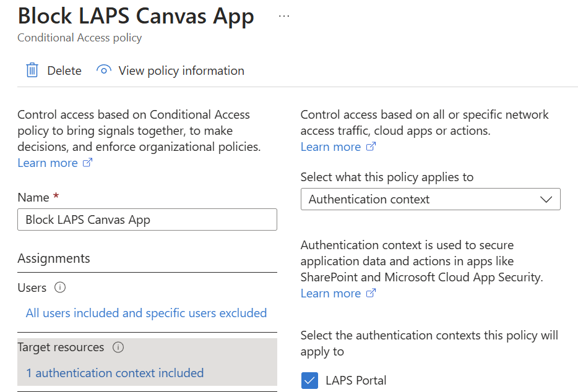Click the info icon next to Target resources
Viewport: 578px width, 392px height.
(118, 347)
